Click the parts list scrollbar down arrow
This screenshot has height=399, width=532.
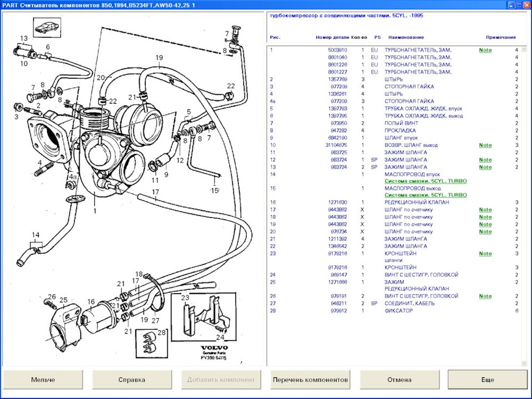point(525,364)
